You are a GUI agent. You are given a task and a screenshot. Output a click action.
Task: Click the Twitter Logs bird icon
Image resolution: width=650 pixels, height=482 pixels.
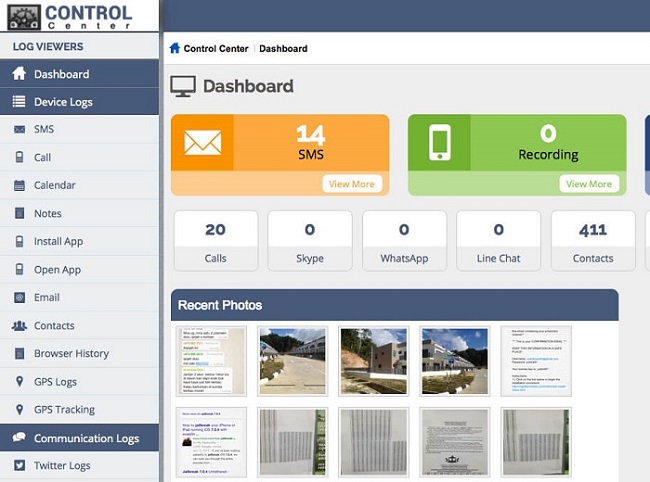tap(19, 466)
